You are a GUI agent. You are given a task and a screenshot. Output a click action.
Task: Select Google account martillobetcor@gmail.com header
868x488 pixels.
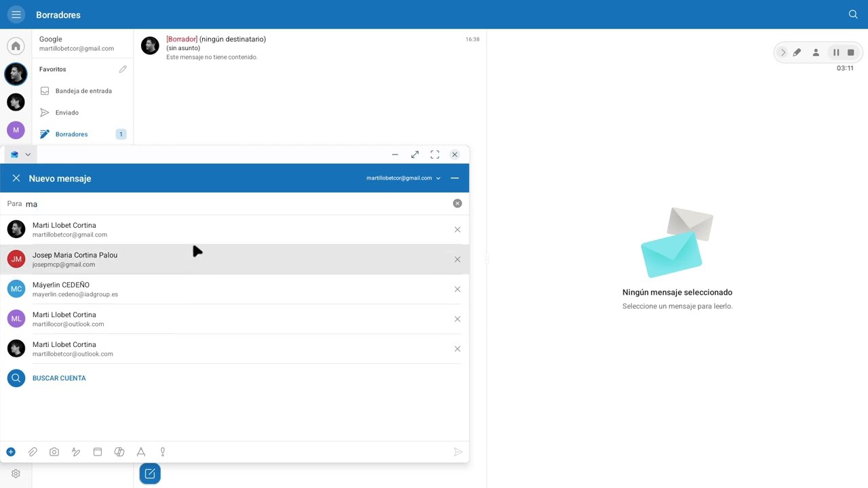point(83,43)
